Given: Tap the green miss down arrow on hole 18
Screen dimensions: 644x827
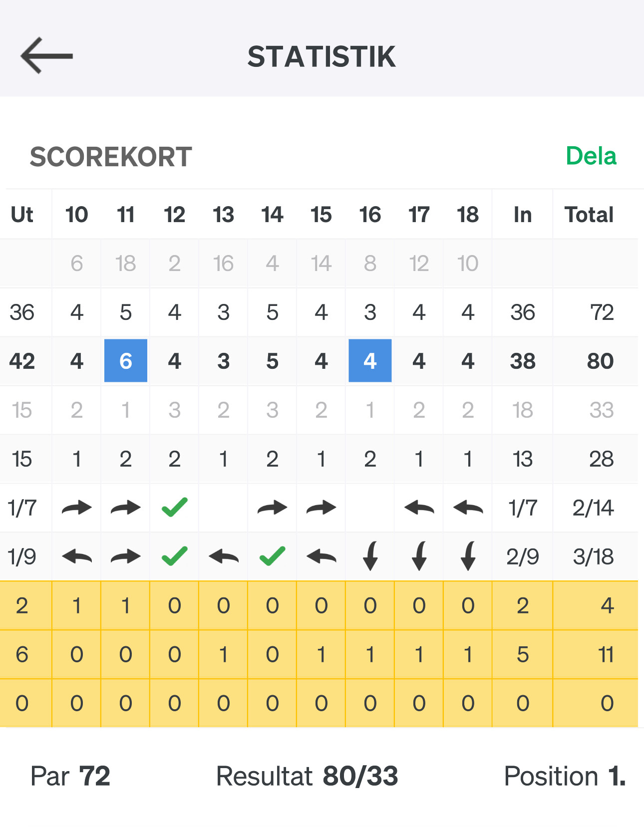Looking at the screenshot, I should 468,556.
